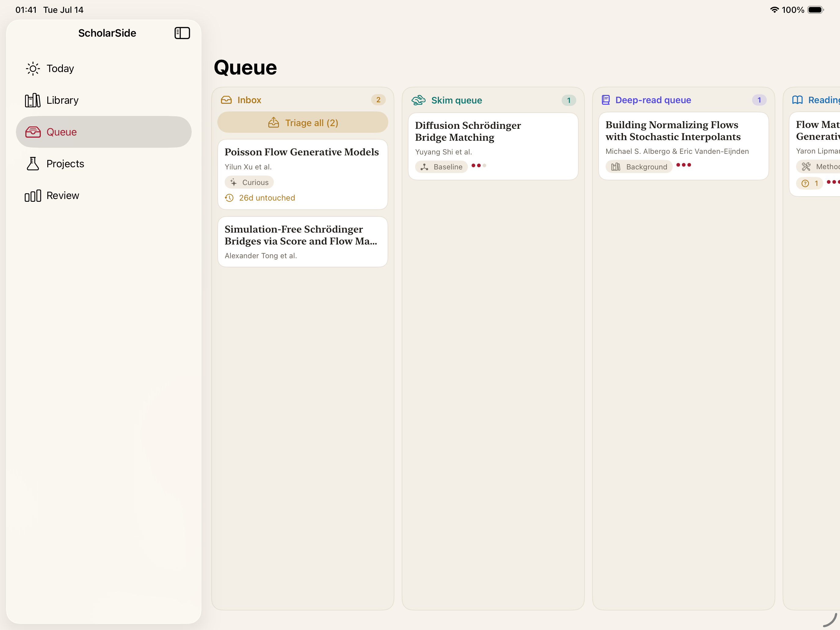The height and width of the screenshot is (630, 840).
Task: Click the battery status icon
Action: coord(815,10)
